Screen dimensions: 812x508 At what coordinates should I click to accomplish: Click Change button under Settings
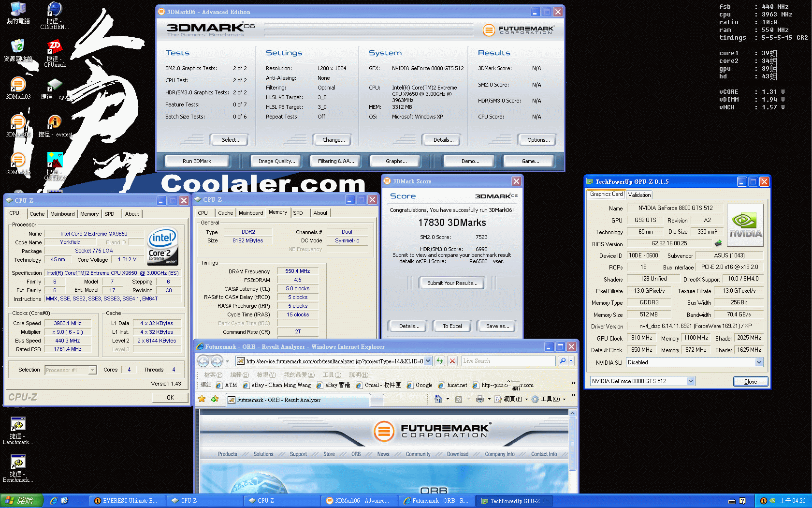click(333, 140)
